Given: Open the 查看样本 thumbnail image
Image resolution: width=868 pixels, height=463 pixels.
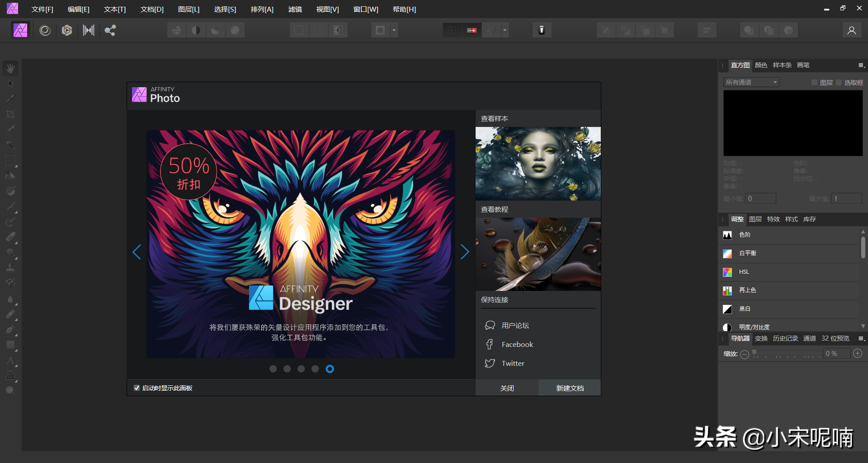Looking at the screenshot, I should pos(538,164).
